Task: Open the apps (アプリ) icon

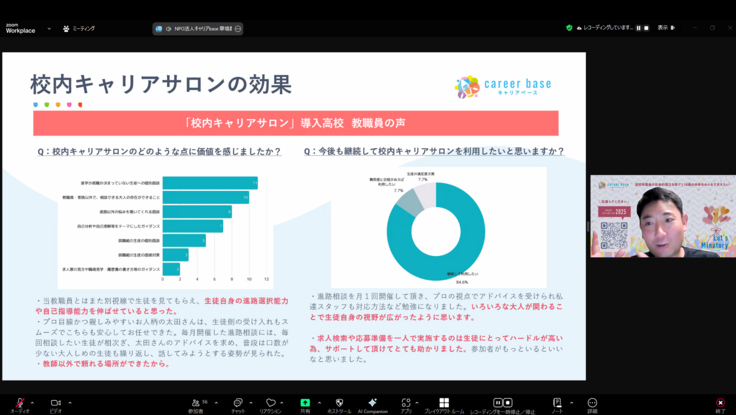Action: [x=406, y=403]
